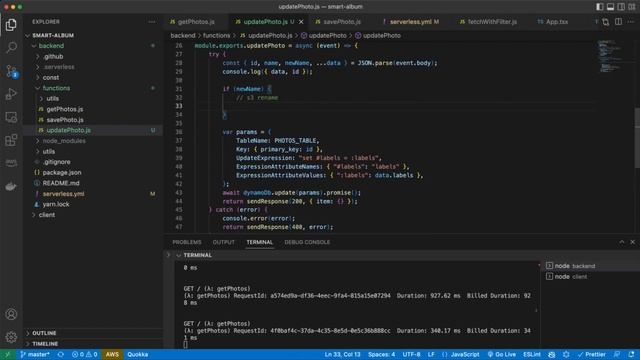This screenshot has height=360, width=640.
Task: Open the Extensions view
Action: (11, 140)
